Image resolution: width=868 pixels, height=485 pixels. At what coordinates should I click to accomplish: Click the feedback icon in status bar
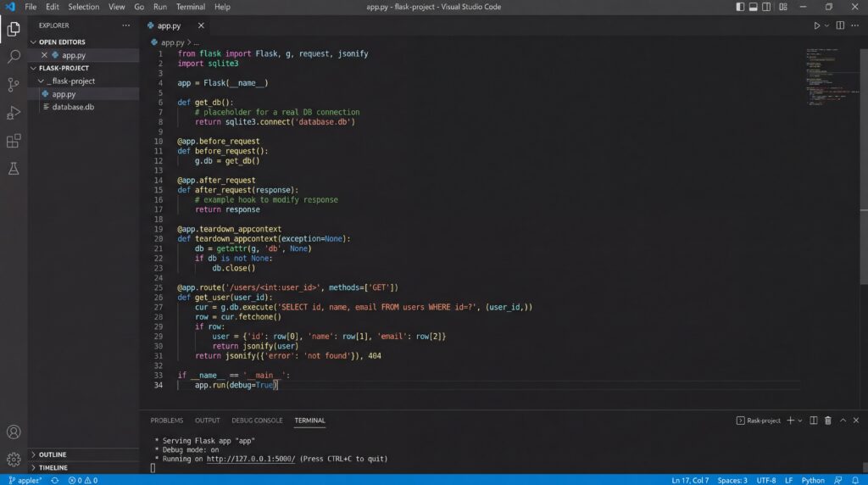click(837, 480)
